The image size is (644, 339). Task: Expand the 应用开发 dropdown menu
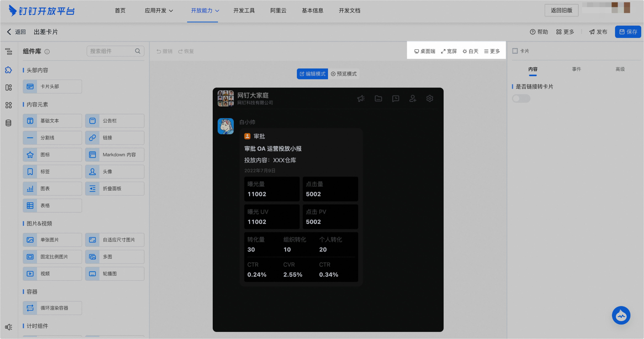[x=159, y=10]
